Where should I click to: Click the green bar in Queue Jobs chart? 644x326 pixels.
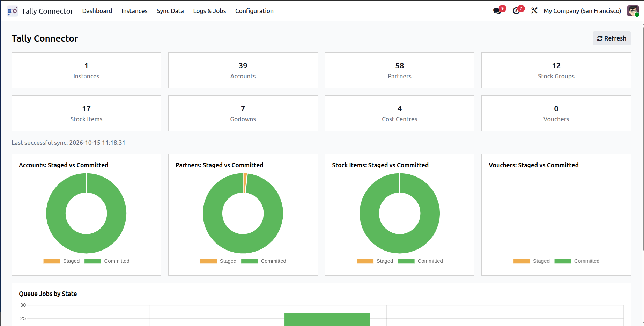(x=327, y=320)
